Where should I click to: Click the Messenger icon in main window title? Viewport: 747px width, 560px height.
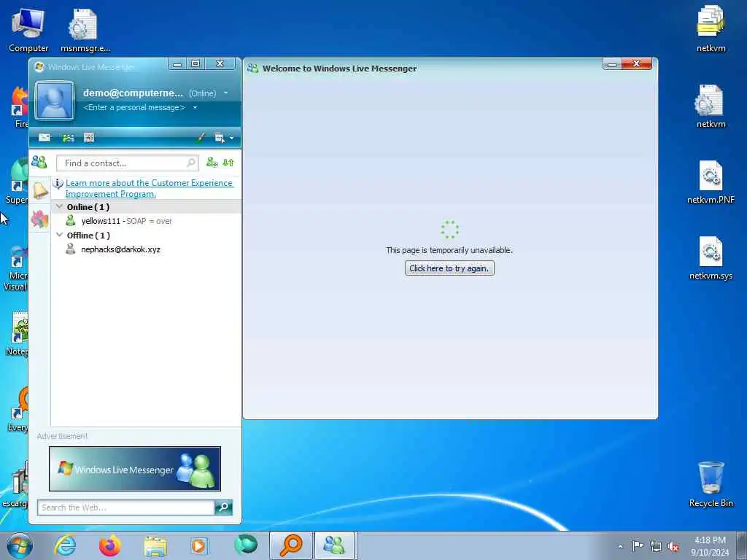click(x=39, y=67)
